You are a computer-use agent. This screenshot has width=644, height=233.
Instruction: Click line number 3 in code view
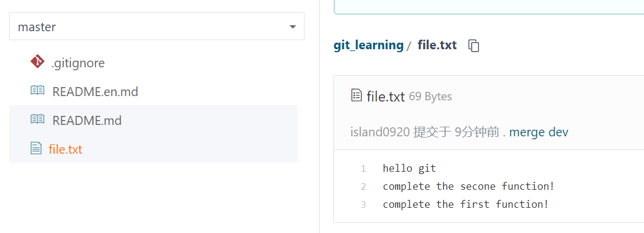363,205
